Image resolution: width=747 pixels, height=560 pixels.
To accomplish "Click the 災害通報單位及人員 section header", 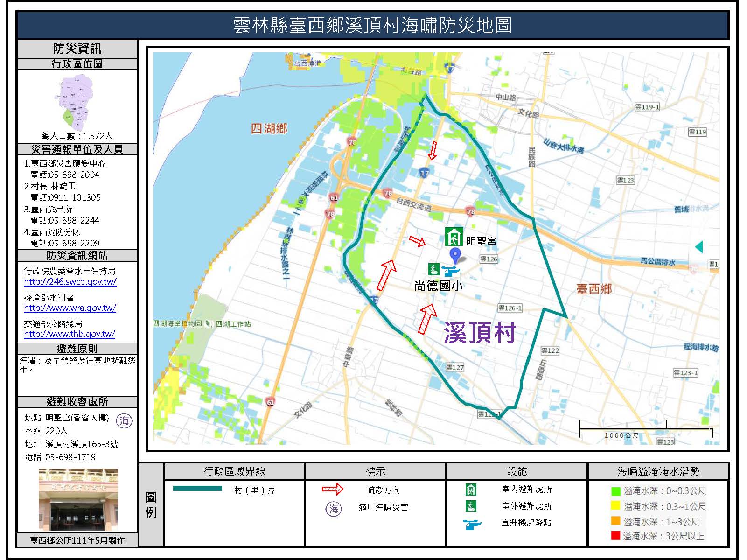I will click(x=77, y=149).
